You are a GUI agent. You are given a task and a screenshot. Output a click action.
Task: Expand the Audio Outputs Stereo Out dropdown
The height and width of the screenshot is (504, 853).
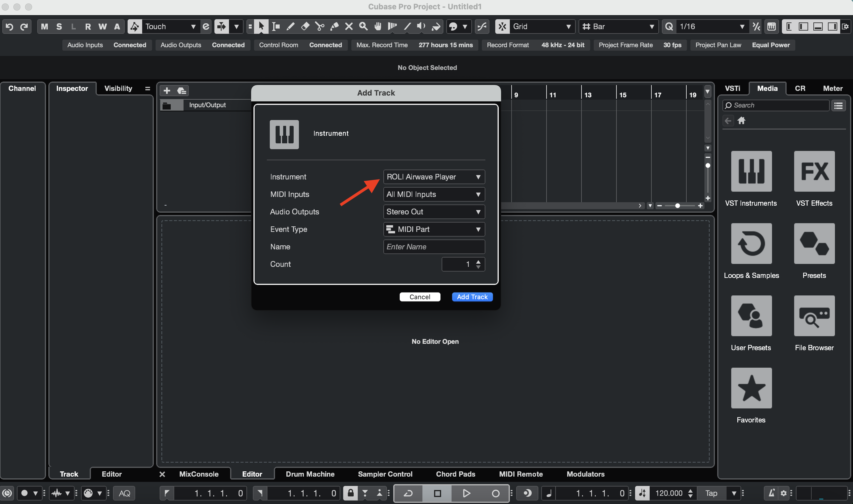433,212
